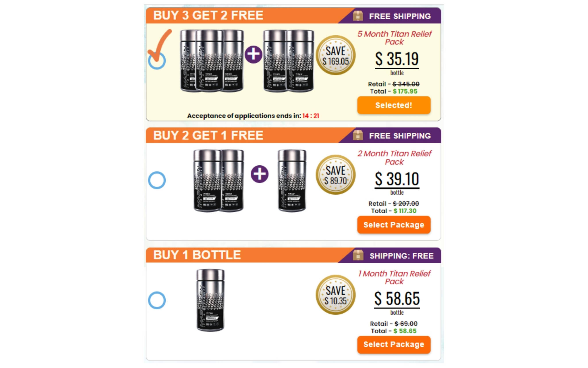This screenshot has height=368, width=588.
Task: Click the shipping box icon in the top banner
Action: click(358, 16)
